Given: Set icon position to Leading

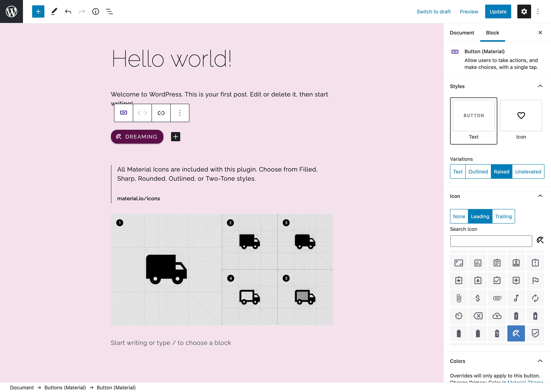Looking at the screenshot, I should [x=480, y=216].
